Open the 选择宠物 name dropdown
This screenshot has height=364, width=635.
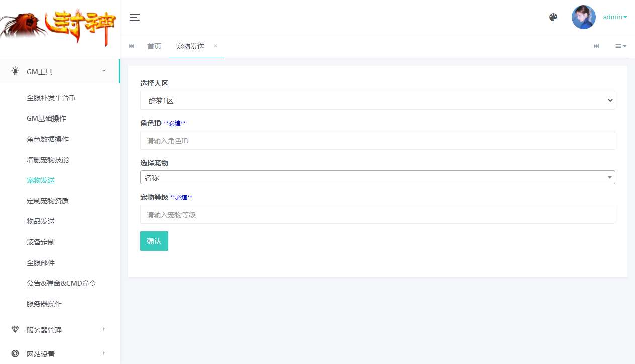tap(377, 177)
